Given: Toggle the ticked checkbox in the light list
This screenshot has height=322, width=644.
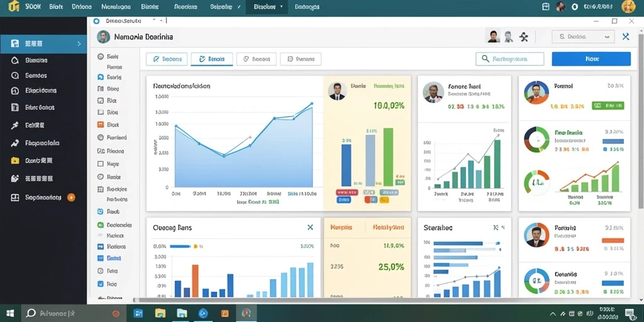Looking at the screenshot, I should pos(100,100).
